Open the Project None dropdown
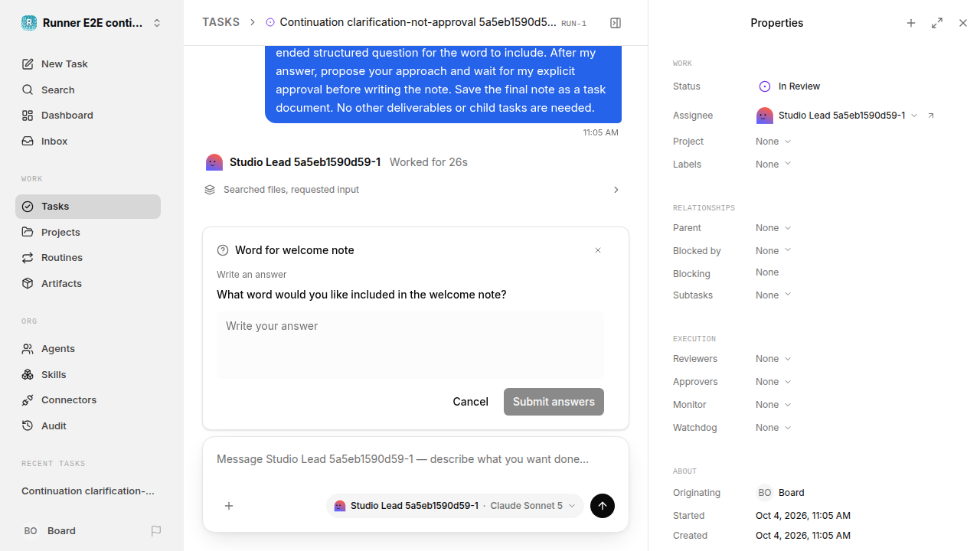The image size is (980, 551). coord(773,142)
